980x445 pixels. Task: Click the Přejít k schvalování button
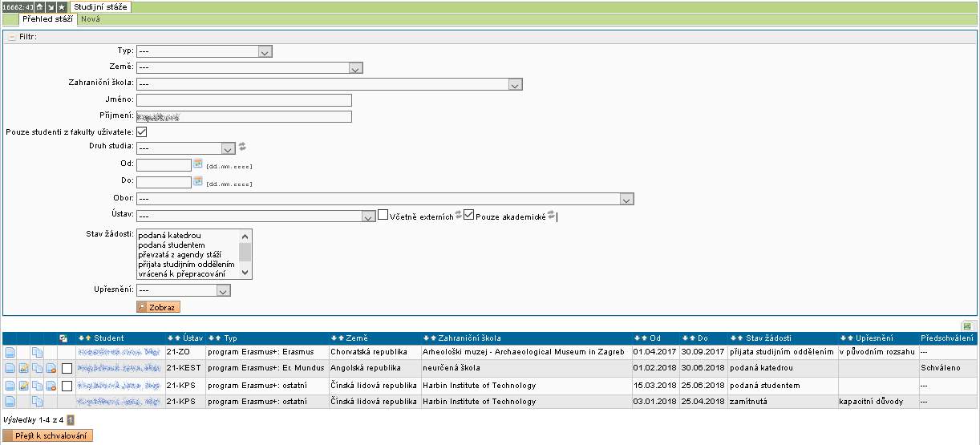48,435
